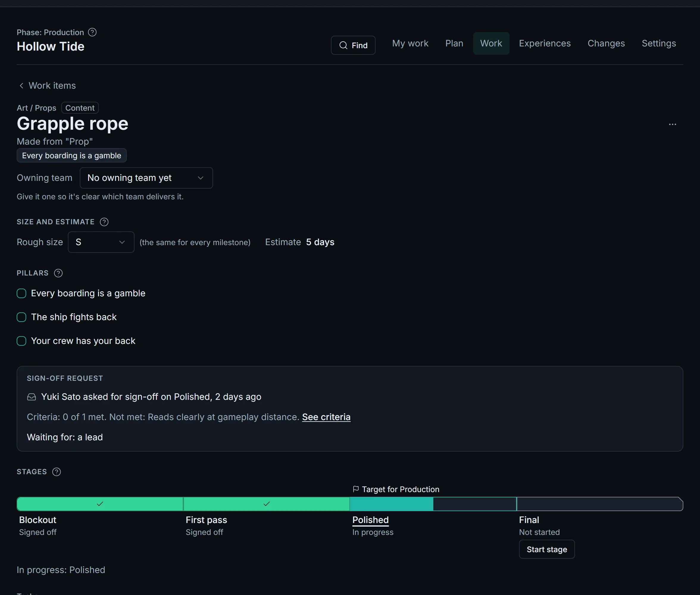Tick Your crew has your back checkbox

pyautogui.click(x=21, y=341)
